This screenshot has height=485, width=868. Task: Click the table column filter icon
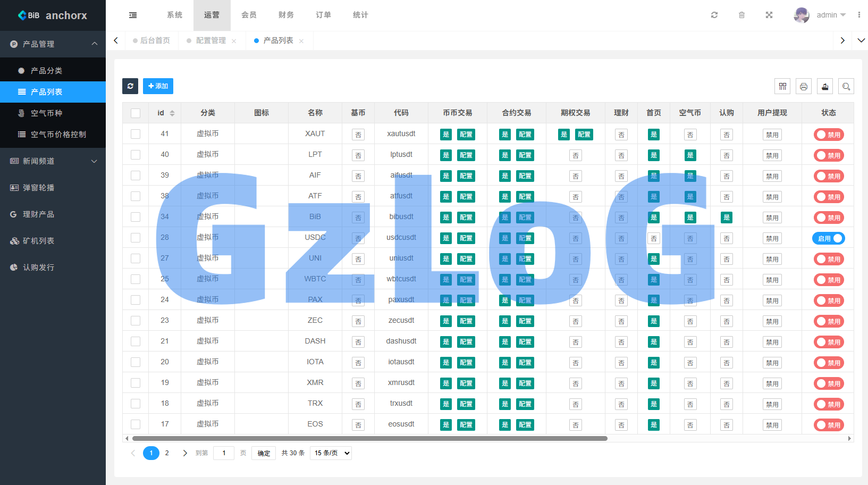[x=782, y=86]
